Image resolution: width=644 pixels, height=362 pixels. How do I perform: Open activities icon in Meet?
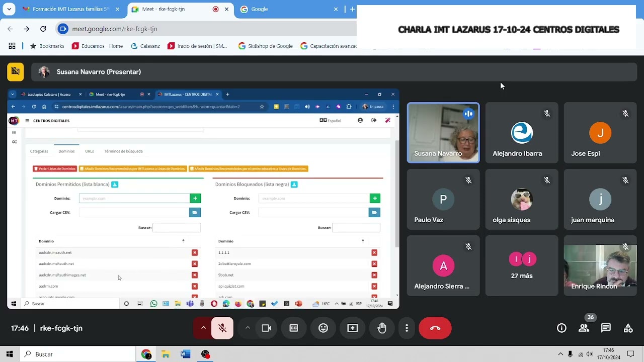628,328
